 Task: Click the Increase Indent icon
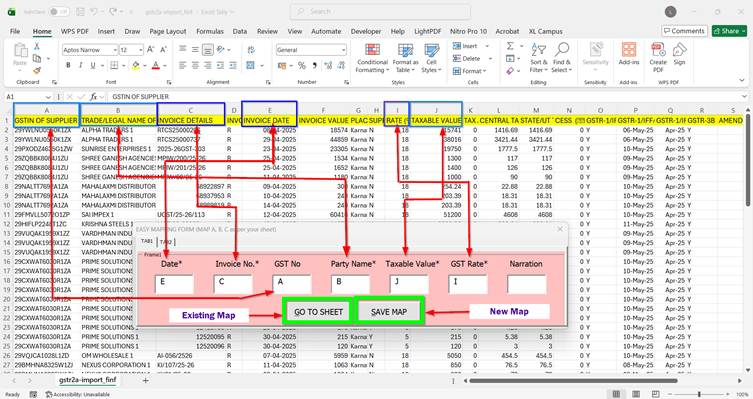click(232, 65)
